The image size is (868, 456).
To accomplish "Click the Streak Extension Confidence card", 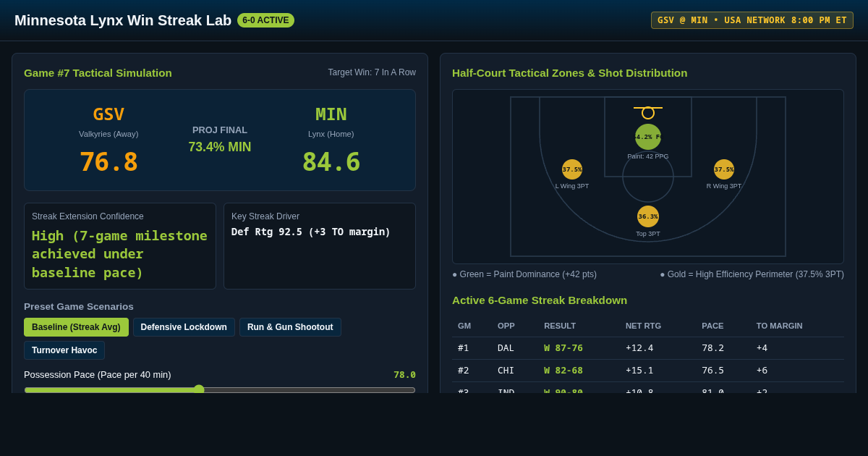I will point(120,246).
